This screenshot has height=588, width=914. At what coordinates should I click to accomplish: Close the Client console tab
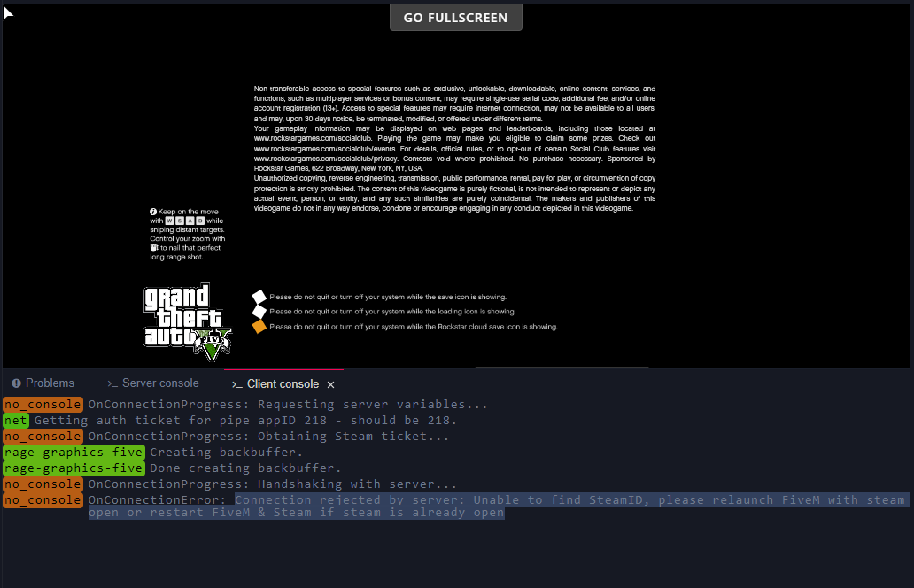coord(330,384)
